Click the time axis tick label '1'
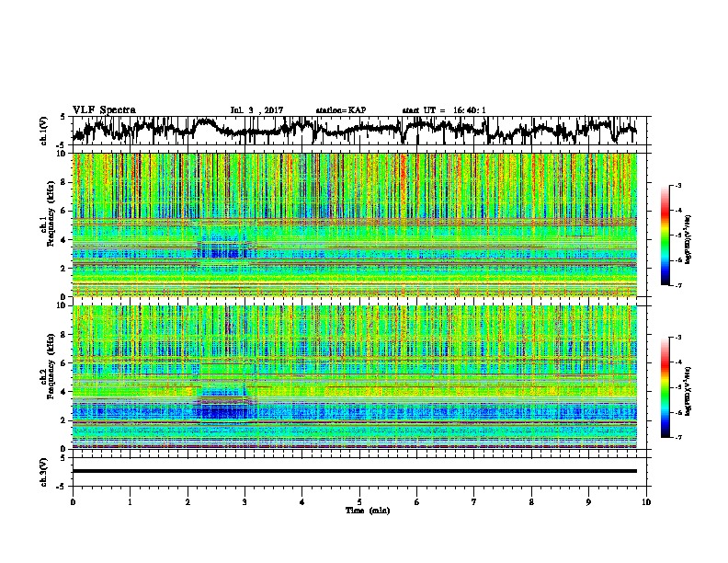The image size is (728, 563). click(130, 502)
